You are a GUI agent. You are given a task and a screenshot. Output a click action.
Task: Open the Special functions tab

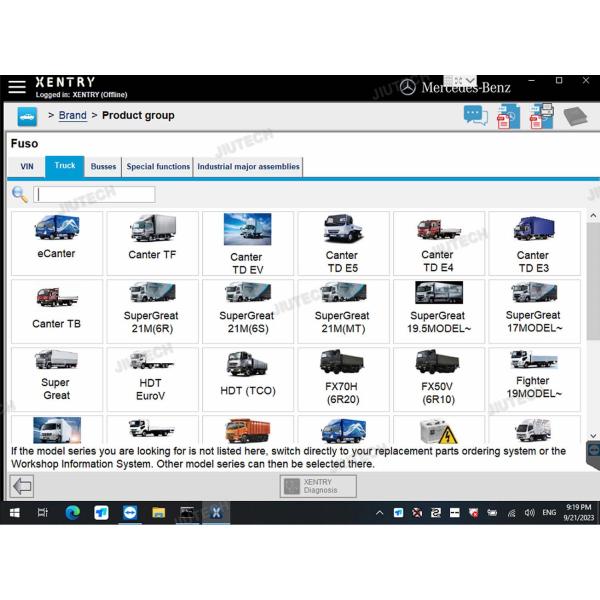tap(158, 167)
